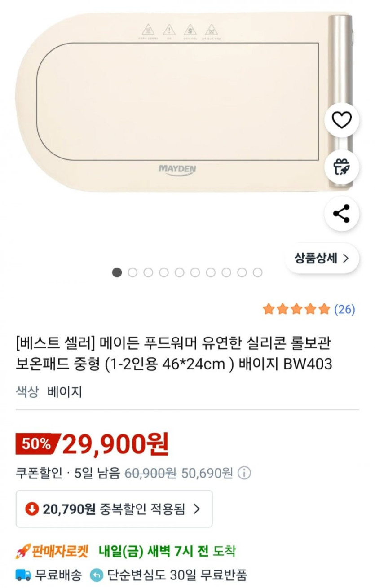Select the second image pagination dot

coord(132,272)
